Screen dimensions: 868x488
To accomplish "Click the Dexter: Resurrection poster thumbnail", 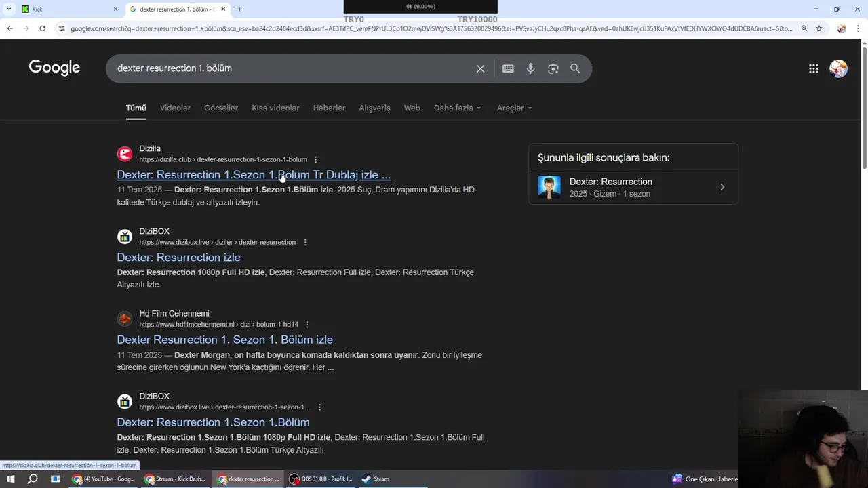I will point(549,187).
